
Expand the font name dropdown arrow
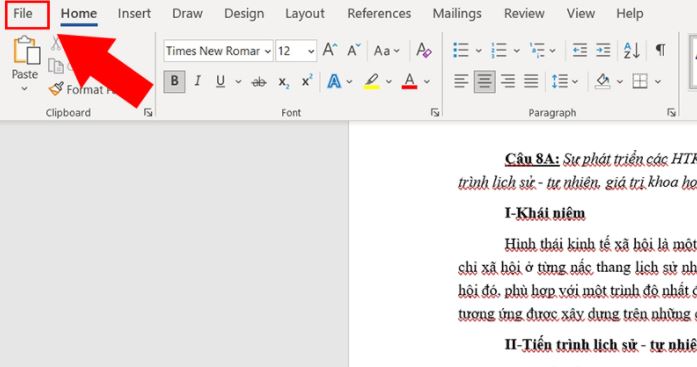point(268,51)
